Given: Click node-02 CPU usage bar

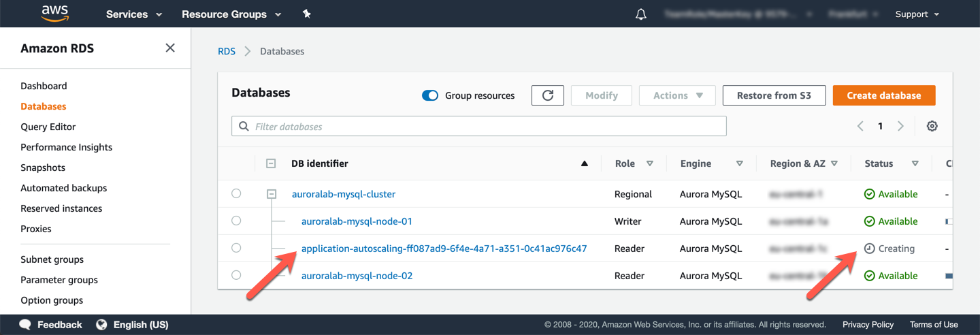Looking at the screenshot, I should (949, 276).
